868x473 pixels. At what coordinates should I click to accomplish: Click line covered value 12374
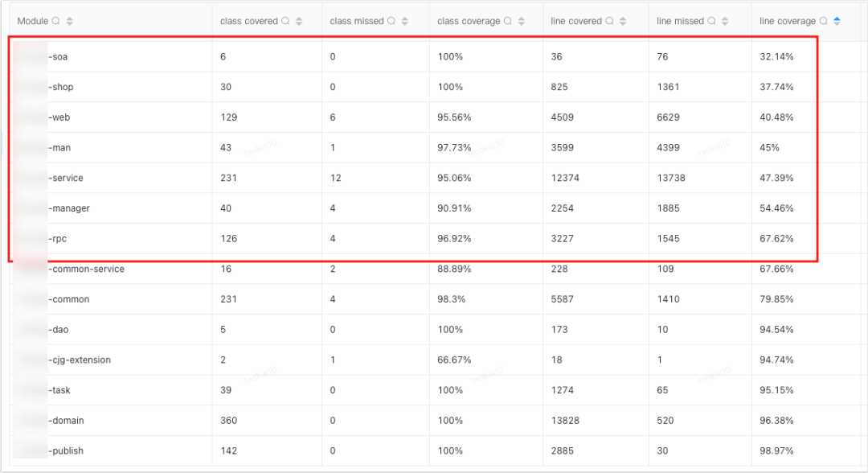point(565,178)
